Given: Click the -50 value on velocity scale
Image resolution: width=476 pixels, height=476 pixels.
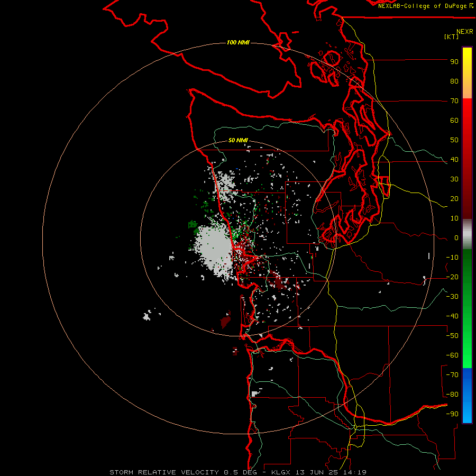Looking at the screenshot, I should [452, 336].
